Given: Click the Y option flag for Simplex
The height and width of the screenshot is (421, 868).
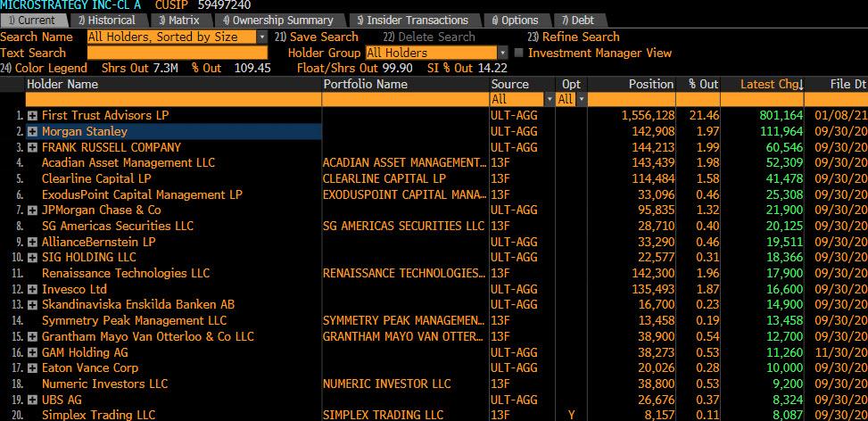Looking at the screenshot, I should (571, 415).
